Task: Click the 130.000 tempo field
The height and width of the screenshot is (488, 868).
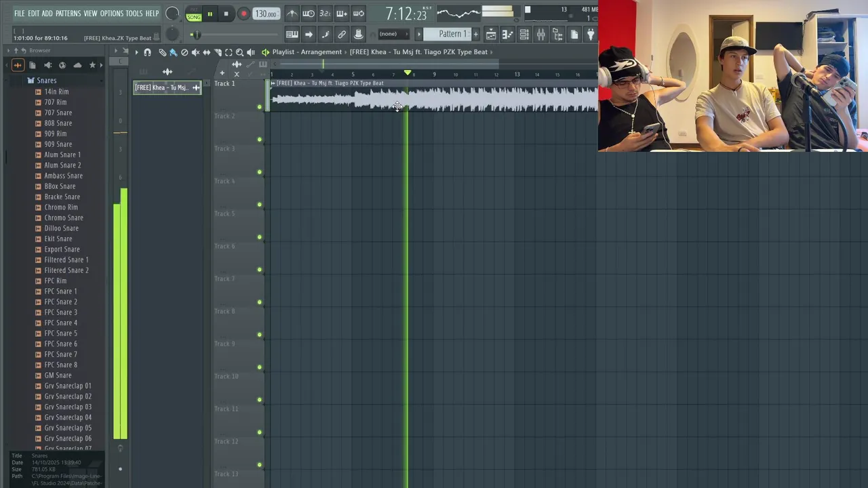Action: [265, 14]
